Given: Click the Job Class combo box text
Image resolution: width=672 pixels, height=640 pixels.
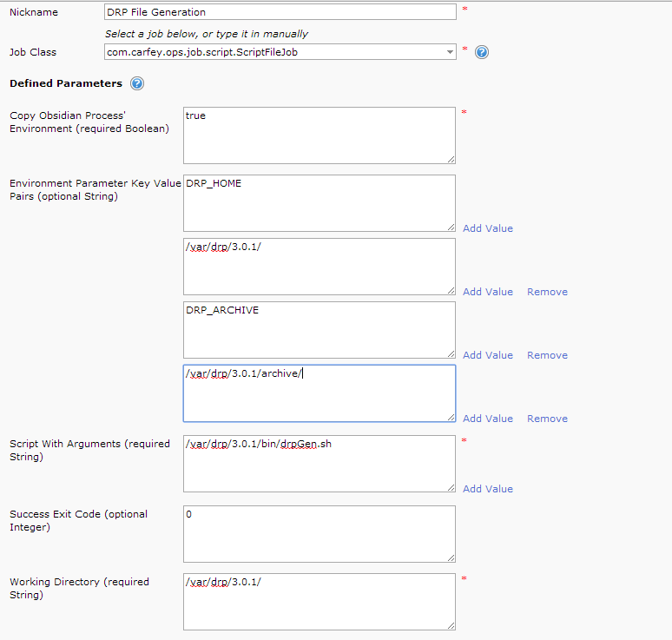Looking at the screenshot, I should [x=272, y=52].
